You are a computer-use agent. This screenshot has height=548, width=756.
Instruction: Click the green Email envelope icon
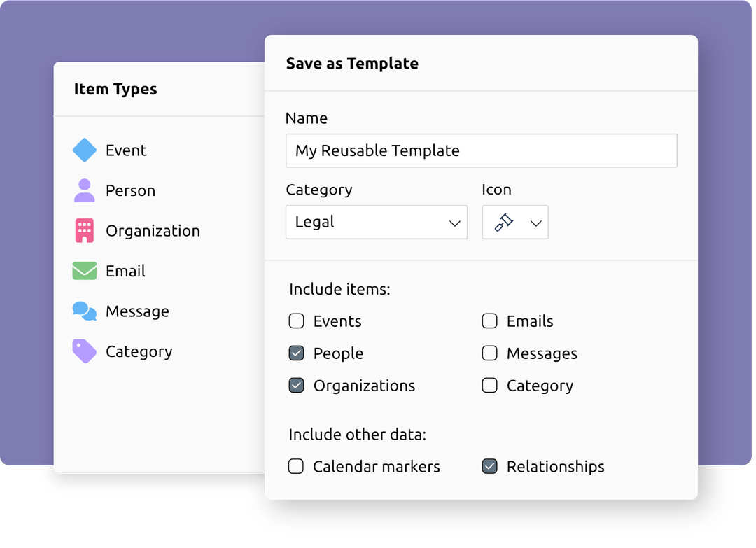pyautogui.click(x=83, y=271)
